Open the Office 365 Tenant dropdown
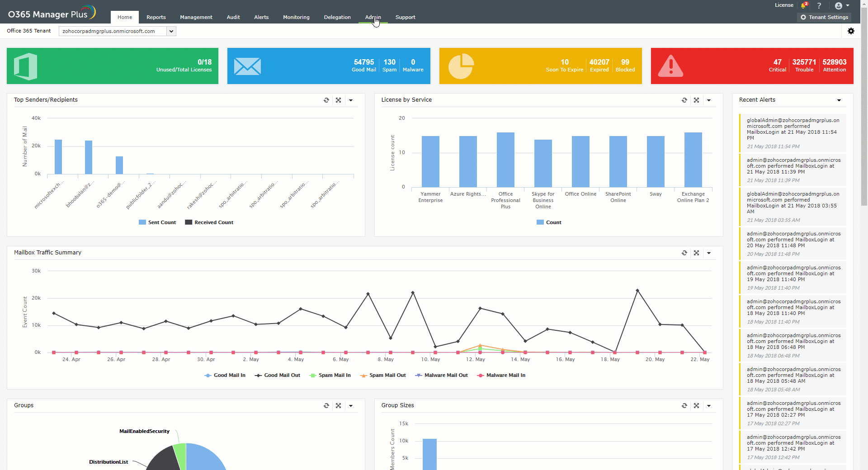 click(171, 31)
